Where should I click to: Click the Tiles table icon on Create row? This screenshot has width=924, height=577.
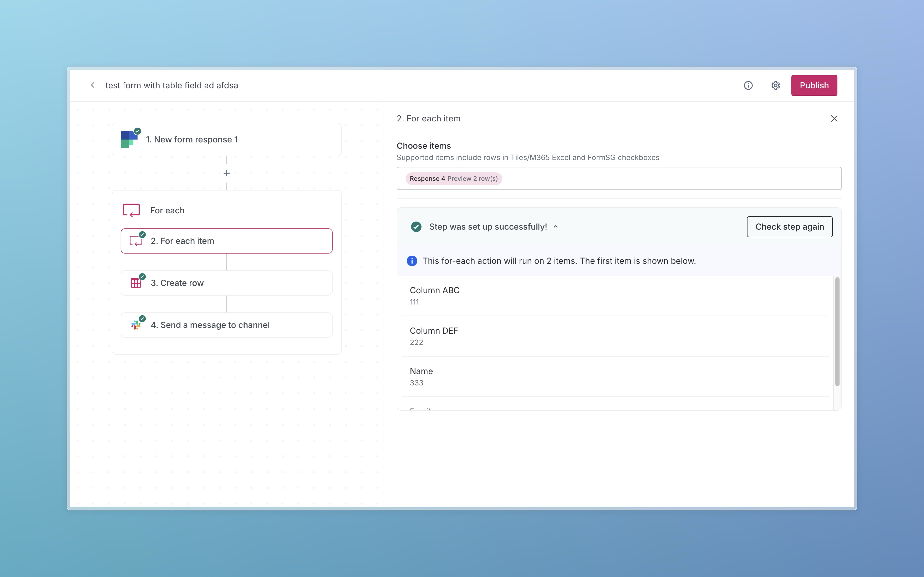coord(135,283)
